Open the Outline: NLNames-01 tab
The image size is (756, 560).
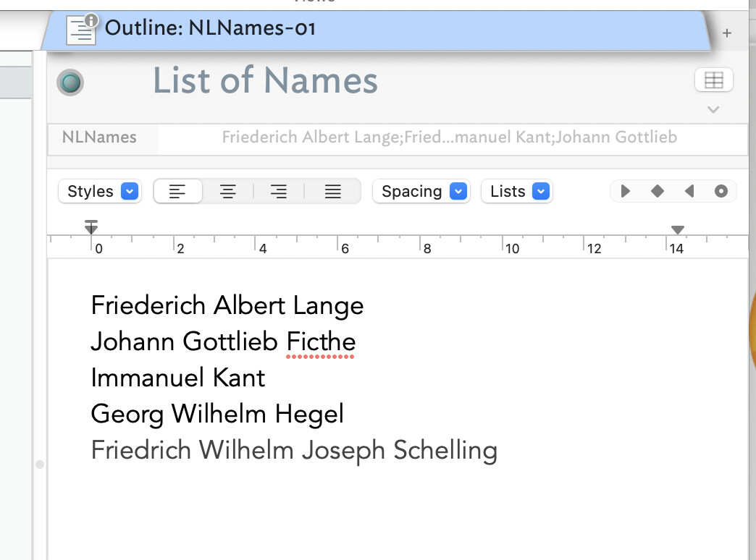pyautogui.click(x=376, y=30)
